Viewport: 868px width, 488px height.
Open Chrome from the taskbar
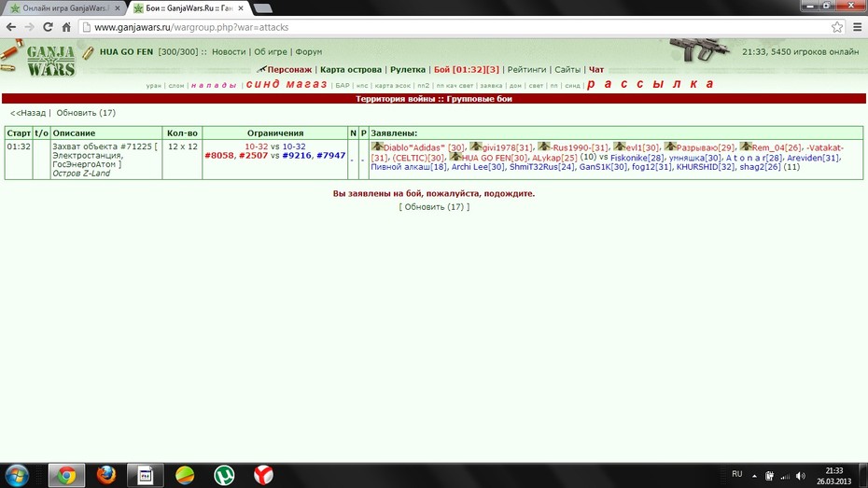[x=66, y=475]
